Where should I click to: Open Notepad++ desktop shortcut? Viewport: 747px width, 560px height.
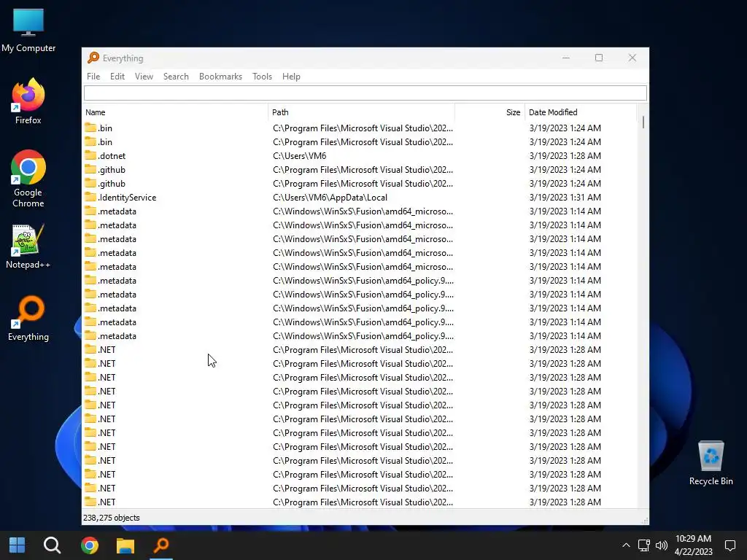pos(28,246)
